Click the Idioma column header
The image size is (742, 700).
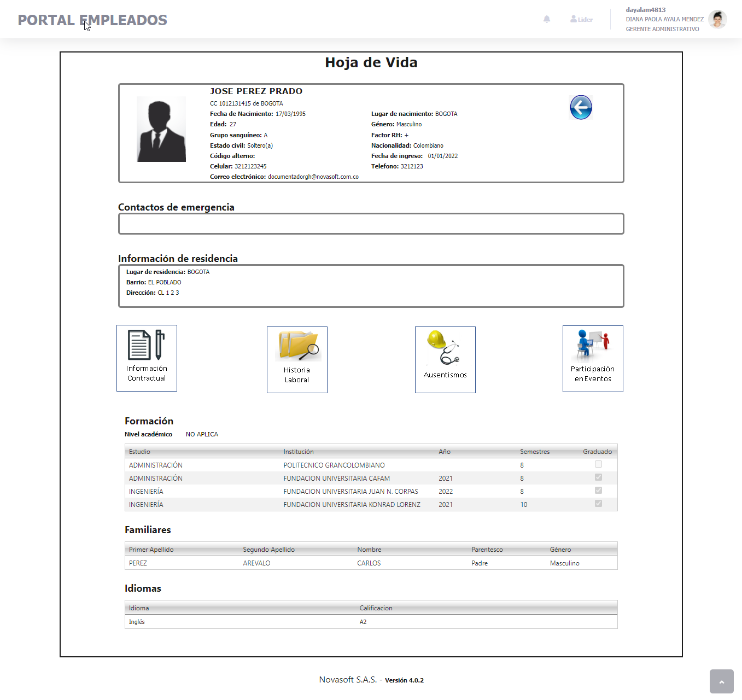pos(139,608)
